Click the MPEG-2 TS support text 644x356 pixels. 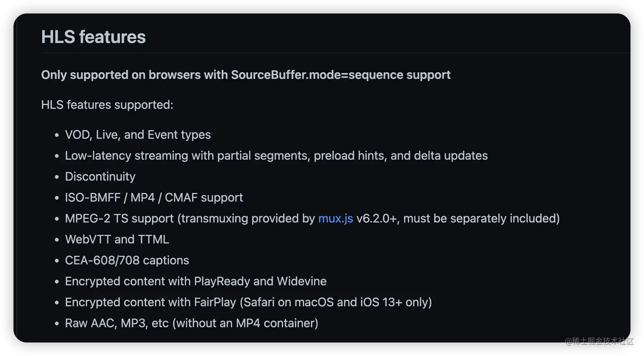click(x=119, y=218)
